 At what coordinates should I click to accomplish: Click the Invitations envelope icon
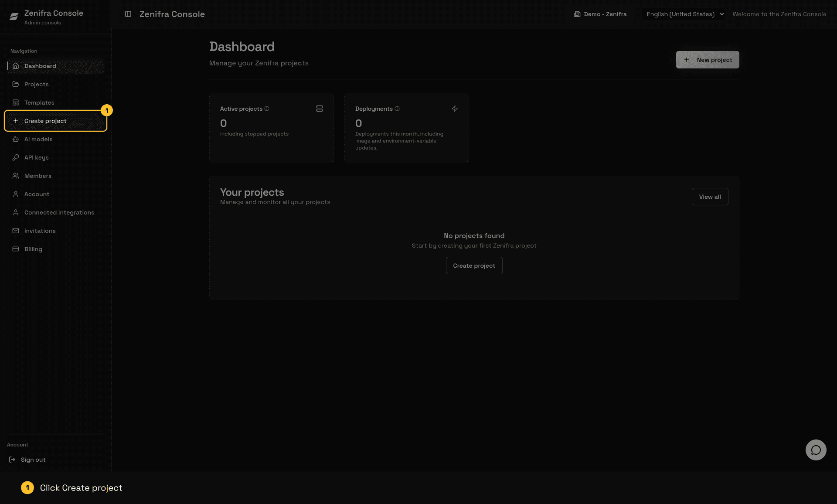(x=16, y=231)
